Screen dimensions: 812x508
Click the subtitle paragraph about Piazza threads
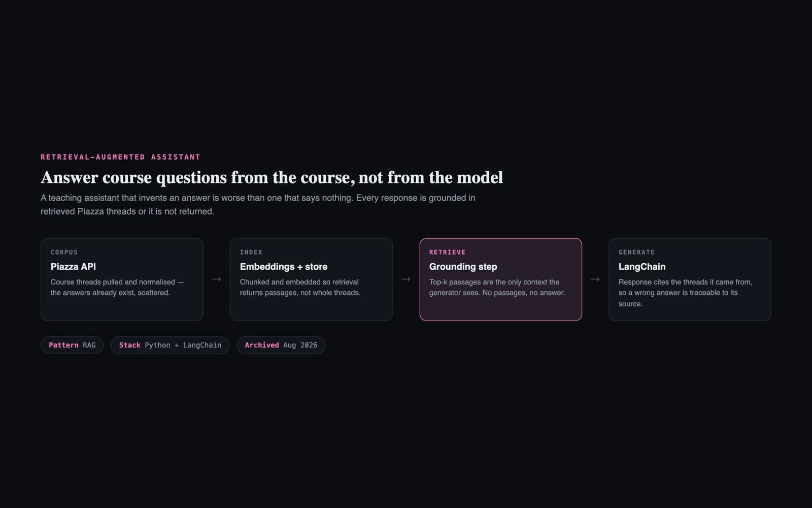(x=258, y=204)
